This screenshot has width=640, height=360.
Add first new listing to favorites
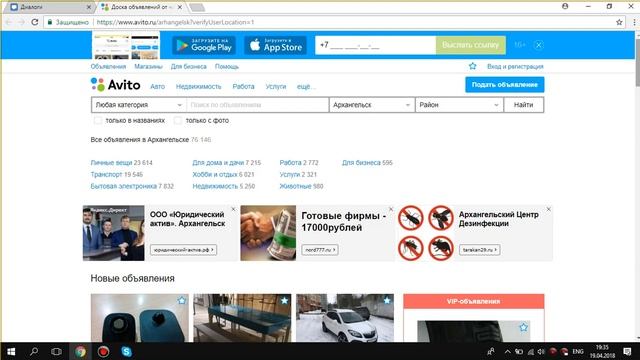[182, 301]
